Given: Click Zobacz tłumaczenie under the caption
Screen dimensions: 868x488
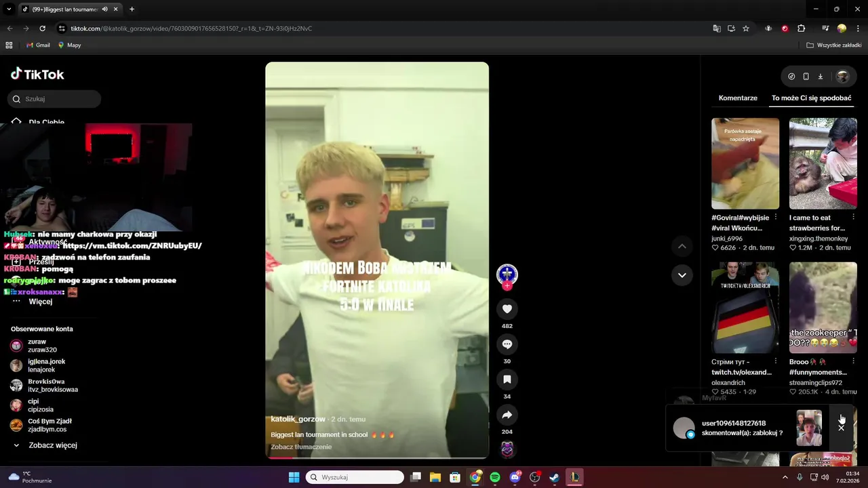Looking at the screenshot, I should point(301,447).
